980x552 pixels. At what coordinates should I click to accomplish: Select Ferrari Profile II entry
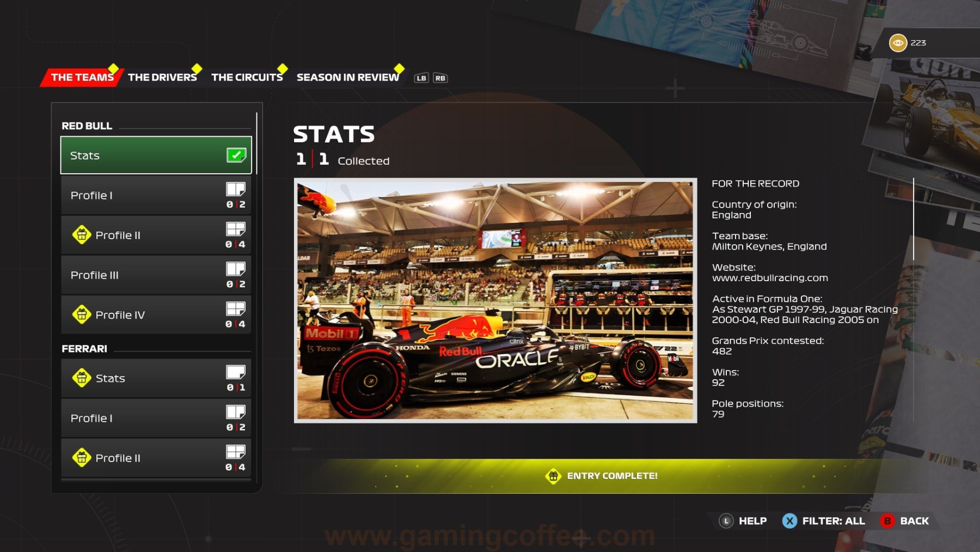coord(156,458)
